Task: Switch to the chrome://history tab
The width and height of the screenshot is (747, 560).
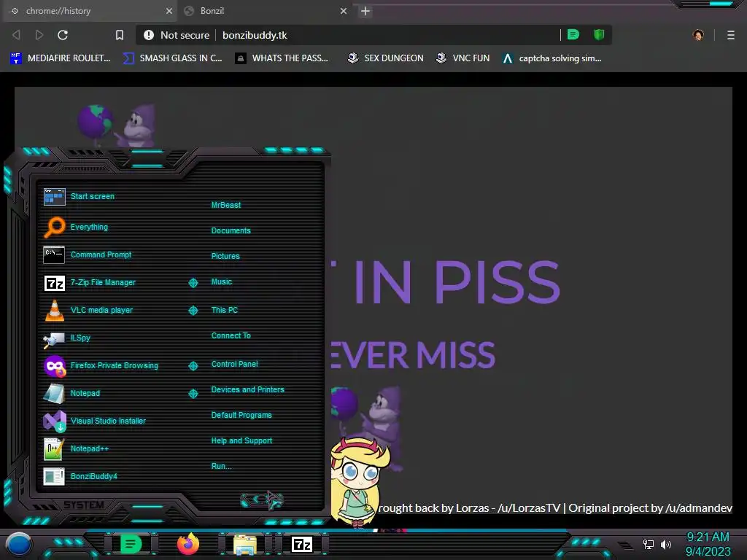Action: (x=90, y=10)
